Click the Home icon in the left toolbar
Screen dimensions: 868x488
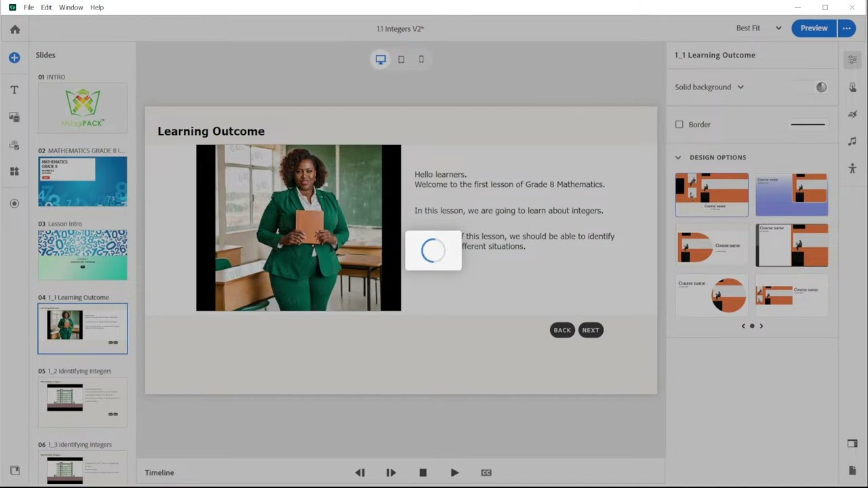click(14, 30)
